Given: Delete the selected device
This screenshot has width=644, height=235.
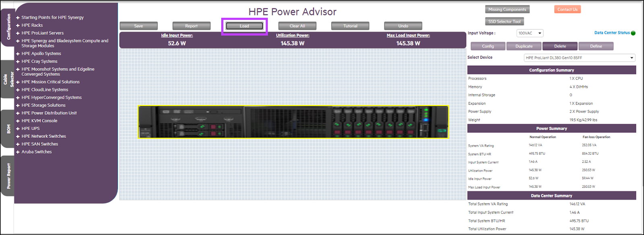Looking at the screenshot, I should (560, 46).
